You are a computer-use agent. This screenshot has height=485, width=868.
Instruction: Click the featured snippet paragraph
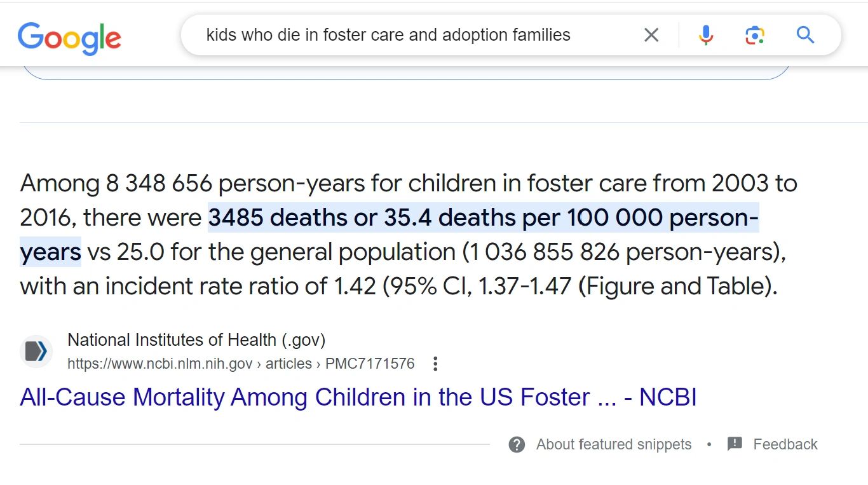(x=407, y=234)
